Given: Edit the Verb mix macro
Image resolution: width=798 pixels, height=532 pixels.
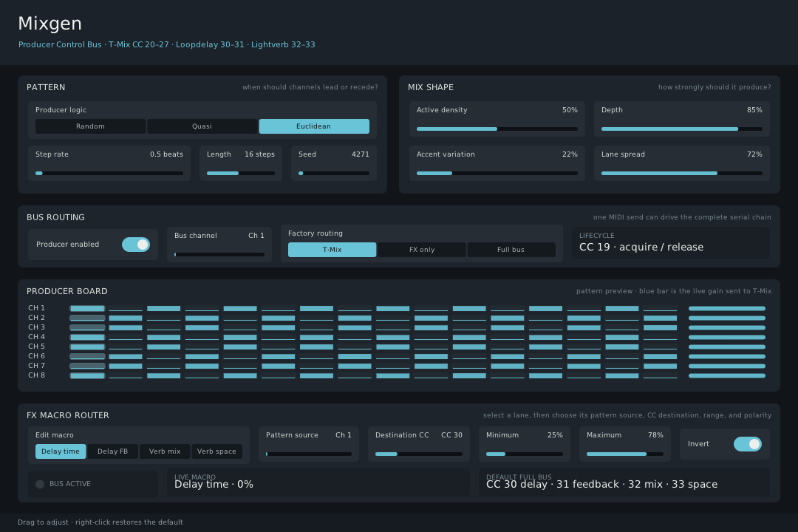Looking at the screenshot, I should tap(164, 451).
